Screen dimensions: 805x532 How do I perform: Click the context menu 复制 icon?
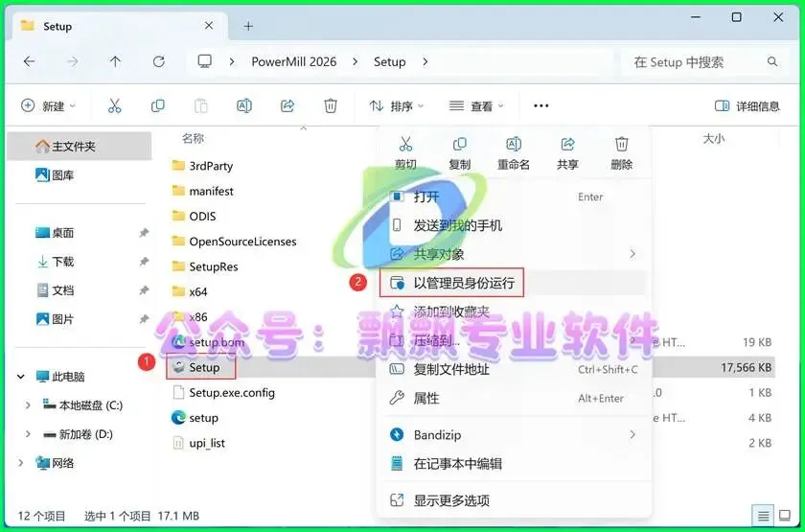coord(459,145)
